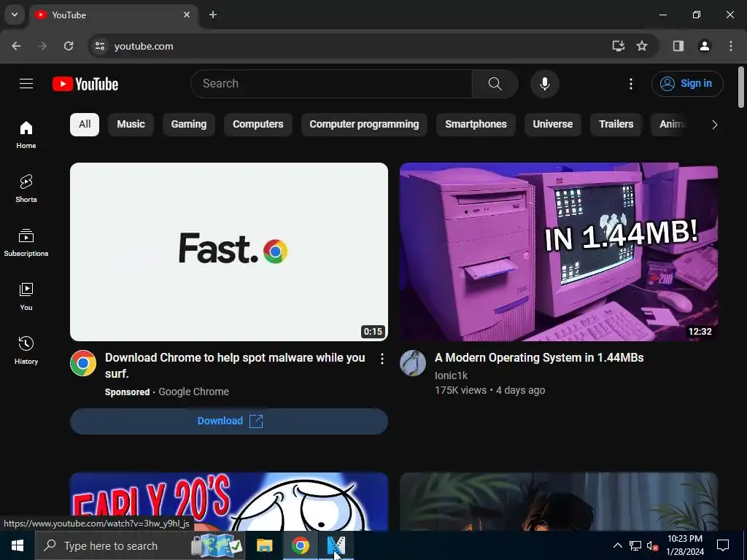Open Ionic1k channel avatar
This screenshot has height=560, width=747.
point(413,363)
